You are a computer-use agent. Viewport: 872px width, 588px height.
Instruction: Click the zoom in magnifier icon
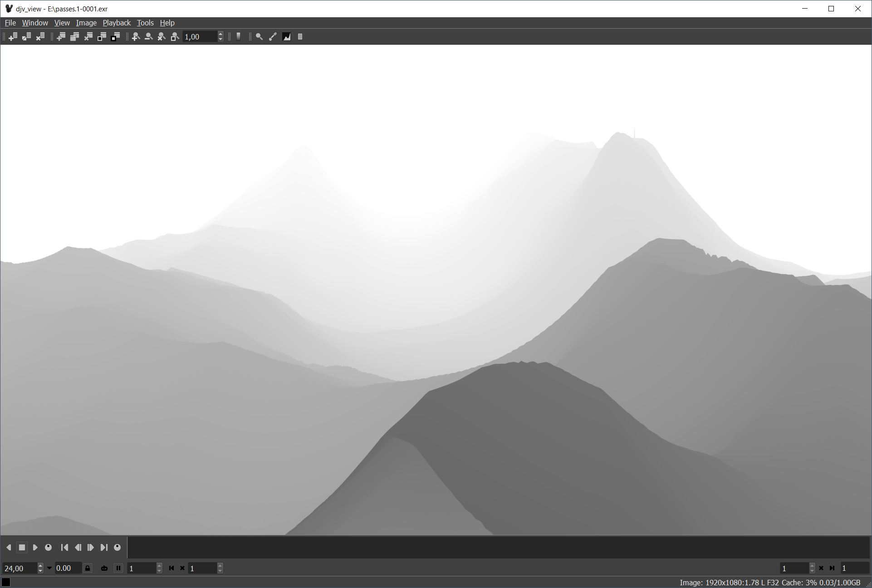coord(135,37)
